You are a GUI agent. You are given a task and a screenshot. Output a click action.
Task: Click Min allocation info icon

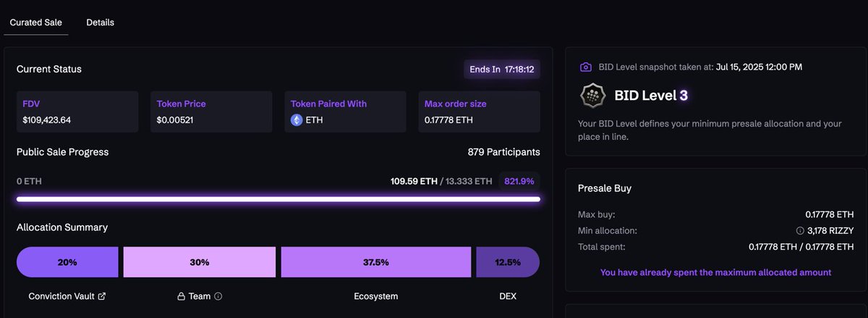(800, 231)
